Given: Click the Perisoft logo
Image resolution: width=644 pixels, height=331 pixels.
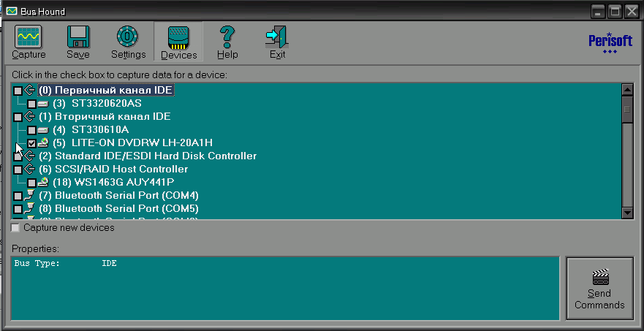Looking at the screenshot, I should [610, 42].
